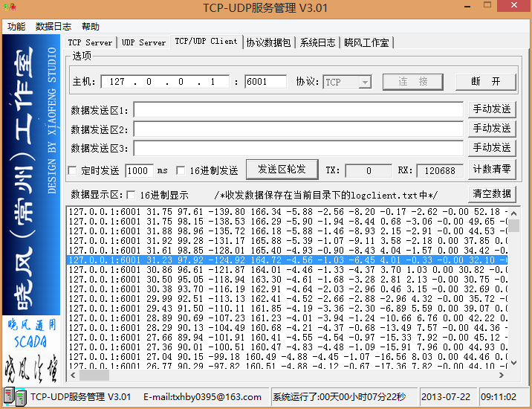Select the TCP/UDP Client tab
The image size is (532, 409).
206,41
